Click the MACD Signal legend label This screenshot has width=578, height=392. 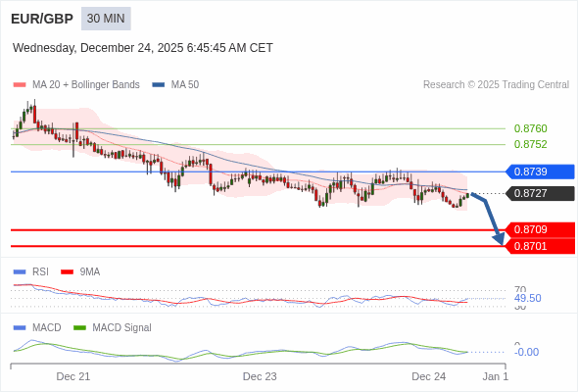(122, 327)
